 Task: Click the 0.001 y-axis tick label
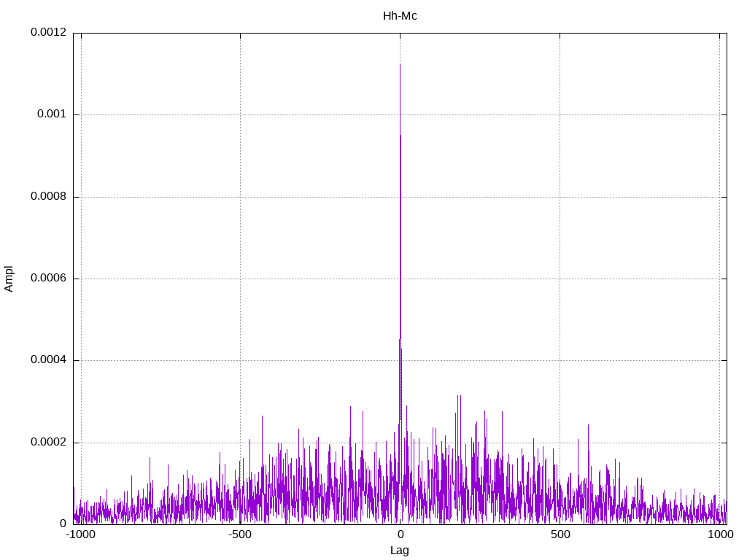[x=51, y=114]
